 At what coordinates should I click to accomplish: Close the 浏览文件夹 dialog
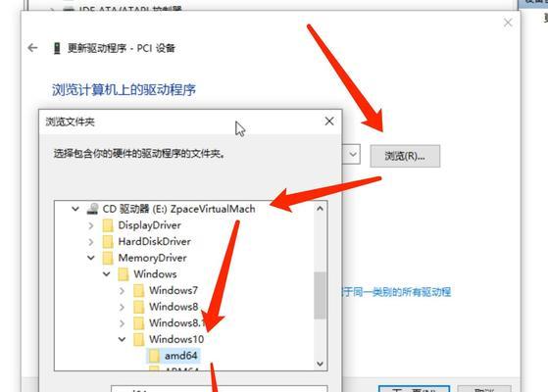329,122
